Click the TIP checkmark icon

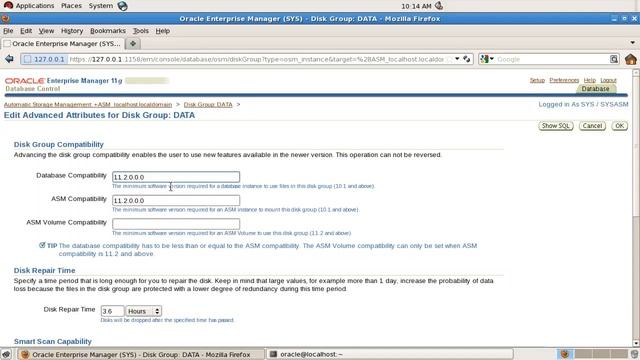click(42, 245)
